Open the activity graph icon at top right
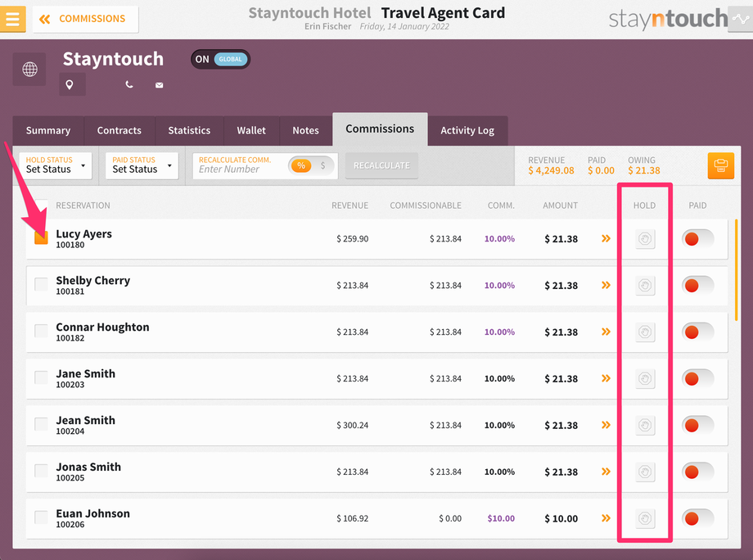This screenshot has width=753, height=560. pos(740,19)
